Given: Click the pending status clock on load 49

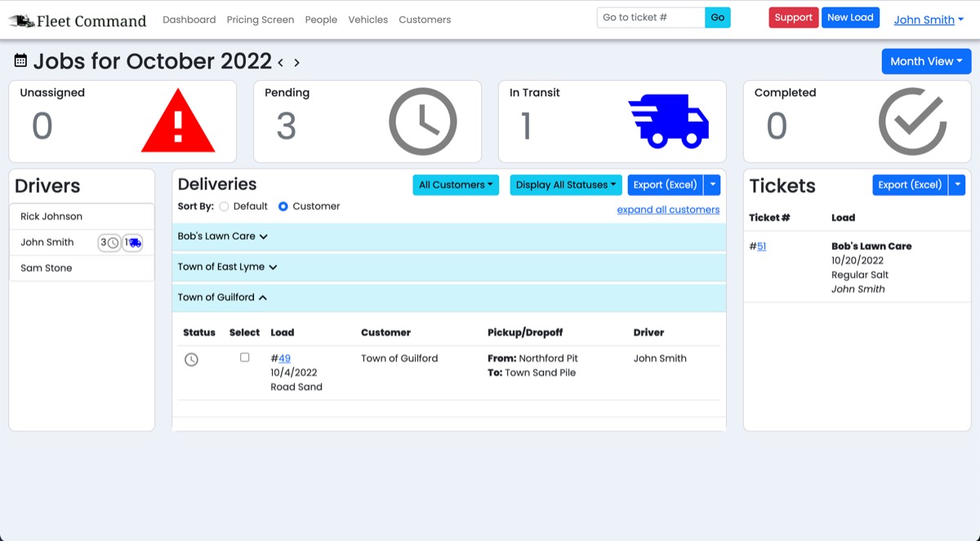Looking at the screenshot, I should click(191, 359).
